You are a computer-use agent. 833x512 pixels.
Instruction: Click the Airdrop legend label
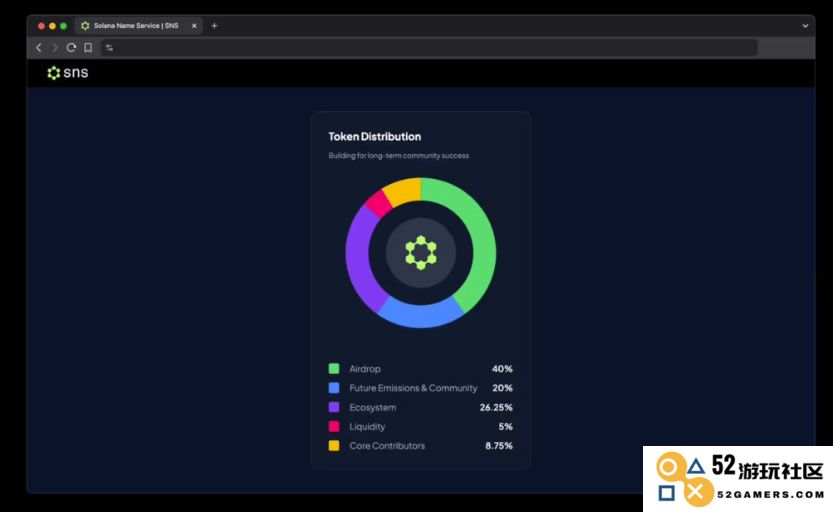coord(364,369)
